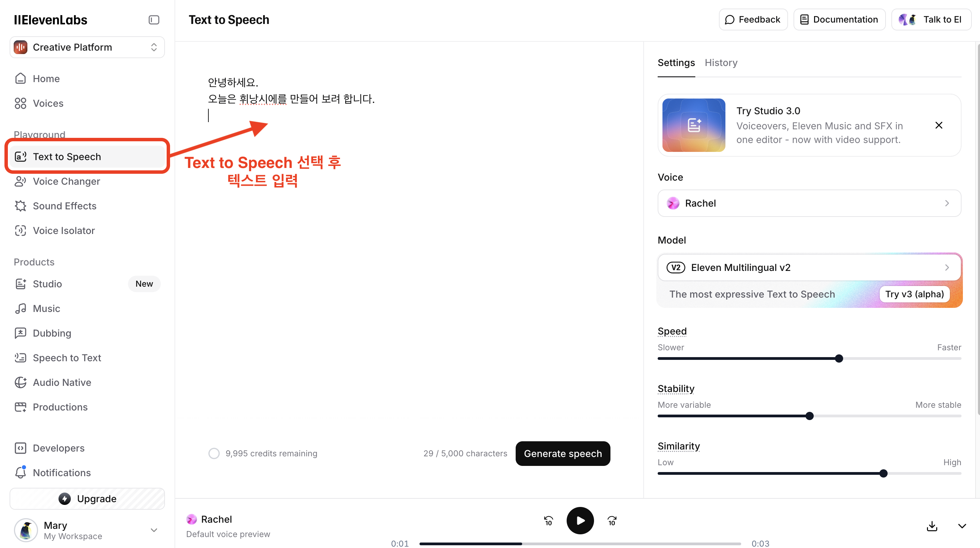The image size is (980, 548).
Task: Switch to the History tab
Action: (721, 62)
